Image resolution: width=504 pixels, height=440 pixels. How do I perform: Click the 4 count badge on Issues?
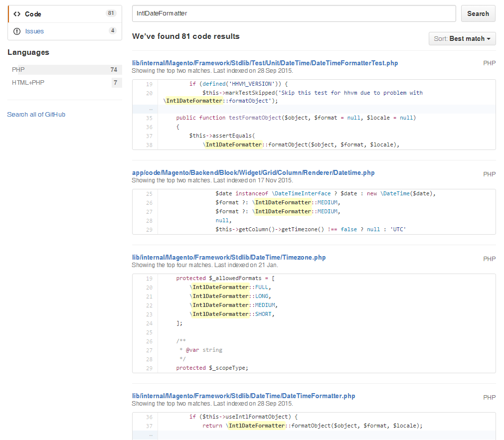coord(113,31)
